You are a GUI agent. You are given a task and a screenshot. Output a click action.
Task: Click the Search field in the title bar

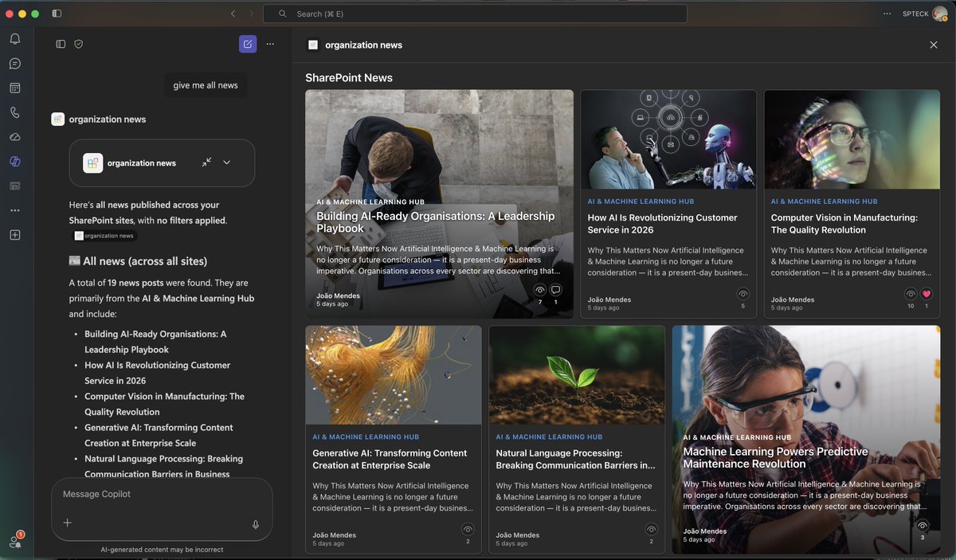coord(475,14)
